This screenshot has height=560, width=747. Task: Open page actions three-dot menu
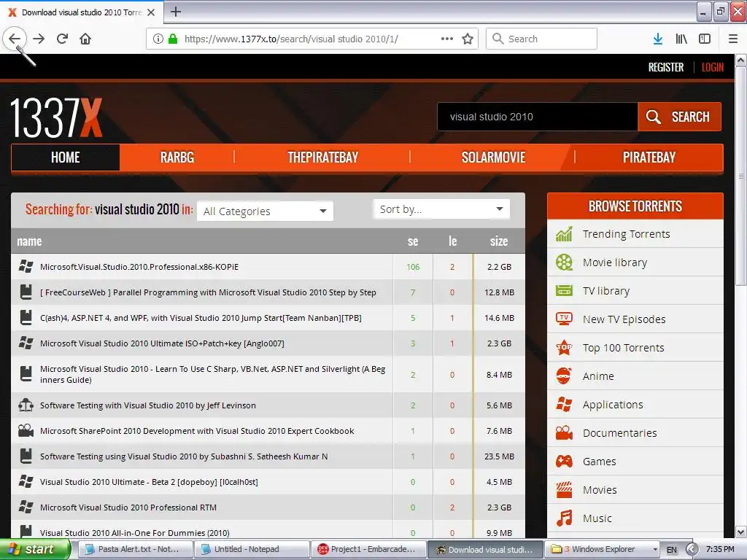[447, 39]
